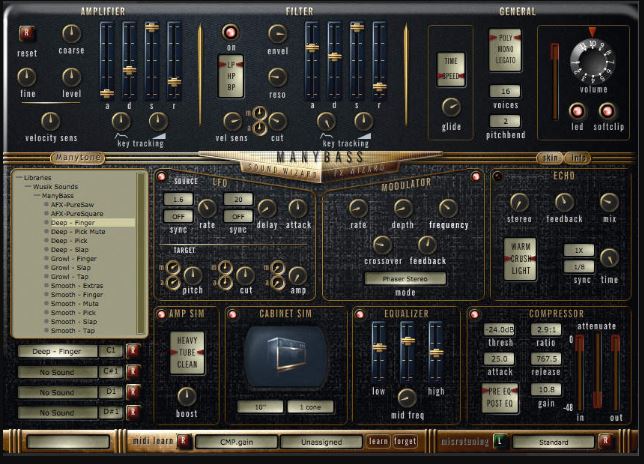The width and height of the screenshot is (644, 464).
Task: Click the equalizer mid freq knob
Action: point(407,397)
